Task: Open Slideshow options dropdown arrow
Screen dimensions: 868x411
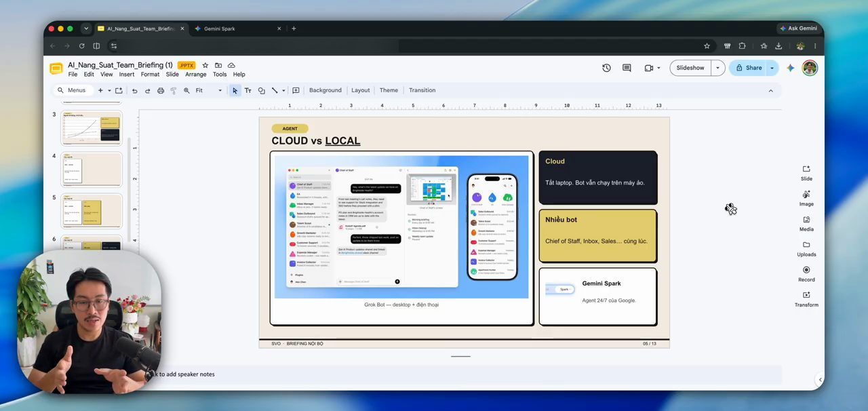Action: (717, 68)
